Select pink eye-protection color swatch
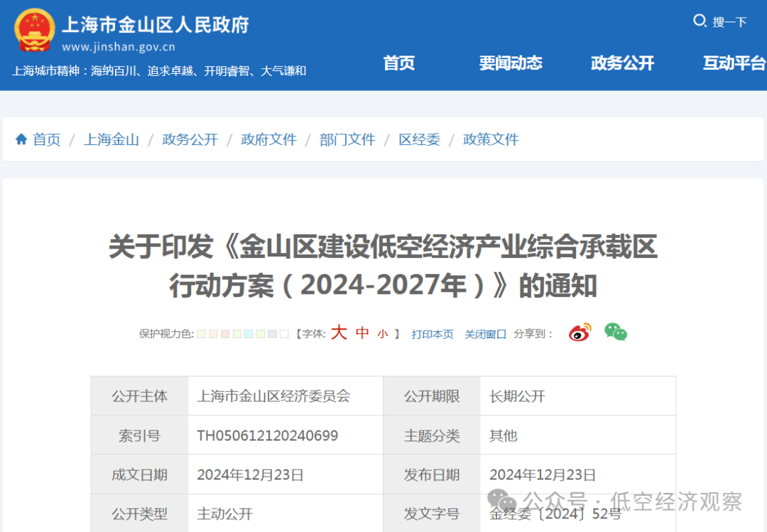The width and height of the screenshot is (767, 532). tap(225, 334)
